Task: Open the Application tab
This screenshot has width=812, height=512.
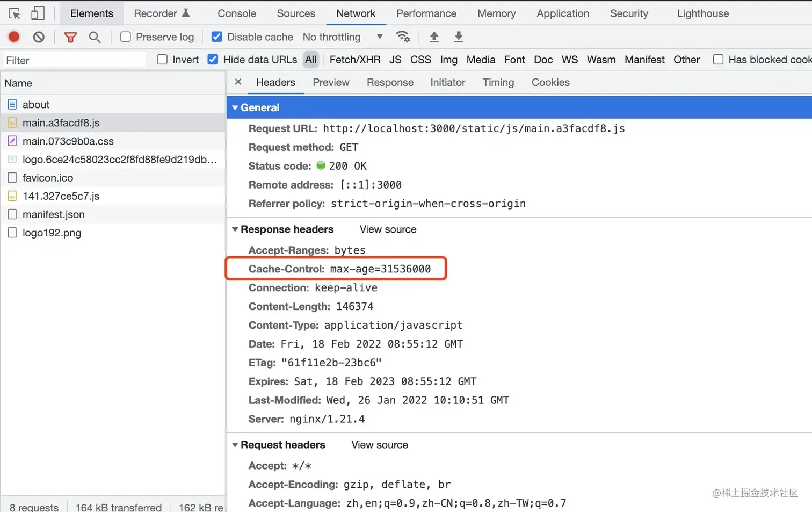Action: pyautogui.click(x=563, y=13)
